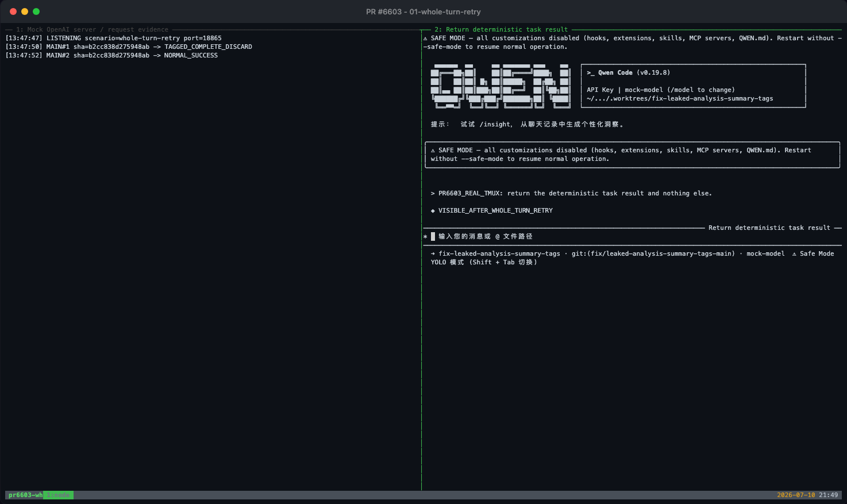Click the boxed SAFE MODE notice text
Image resolution: width=847 pixels, height=504 pixels.
click(x=621, y=155)
